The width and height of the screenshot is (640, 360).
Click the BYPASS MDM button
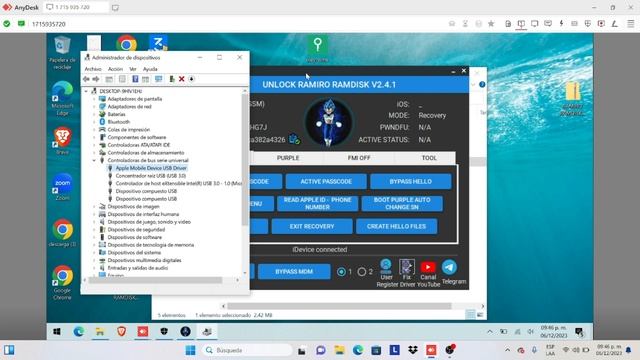(x=294, y=271)
